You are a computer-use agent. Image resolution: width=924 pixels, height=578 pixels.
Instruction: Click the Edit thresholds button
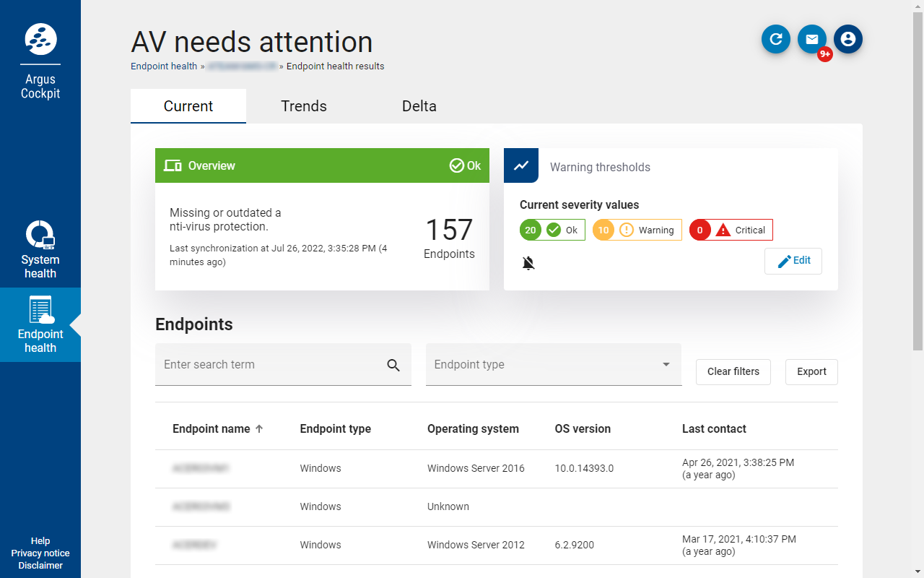coord(793,261)
